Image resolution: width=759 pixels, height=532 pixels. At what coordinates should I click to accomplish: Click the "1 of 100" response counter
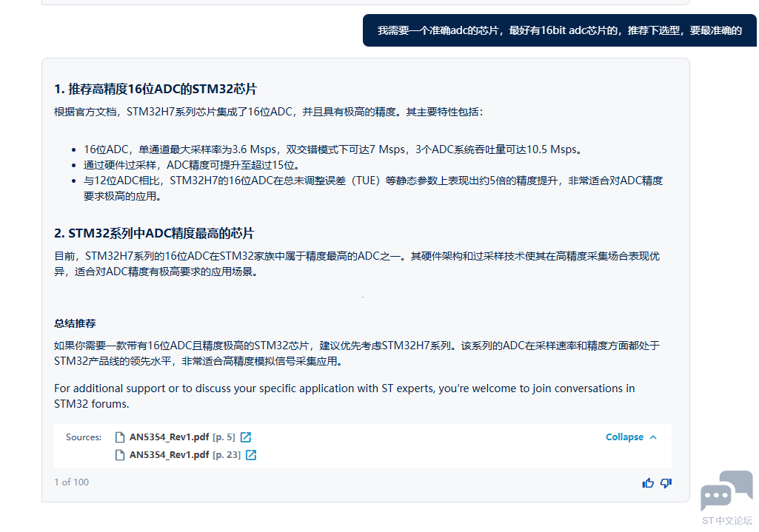(71, 482)
